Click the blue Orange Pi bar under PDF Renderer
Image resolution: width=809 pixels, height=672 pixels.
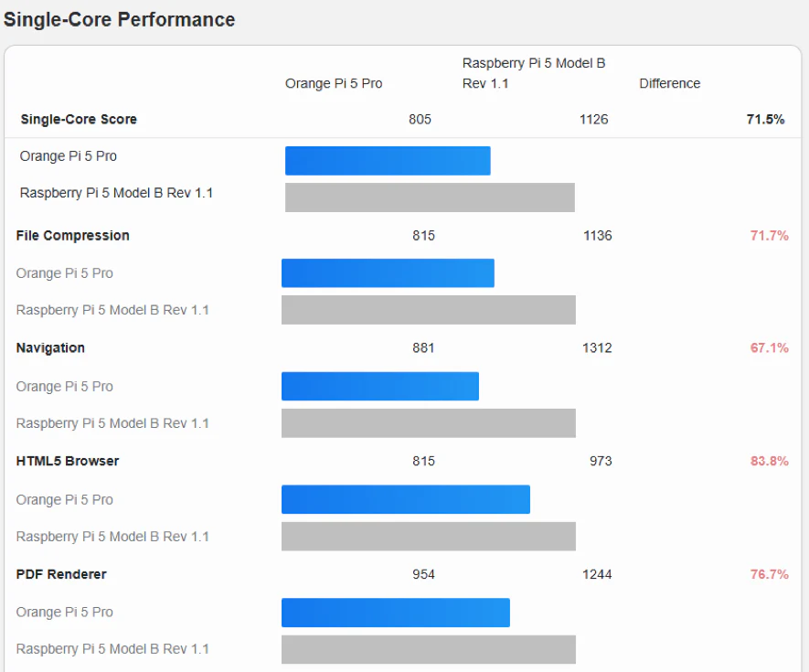click(x=395, y=613)
